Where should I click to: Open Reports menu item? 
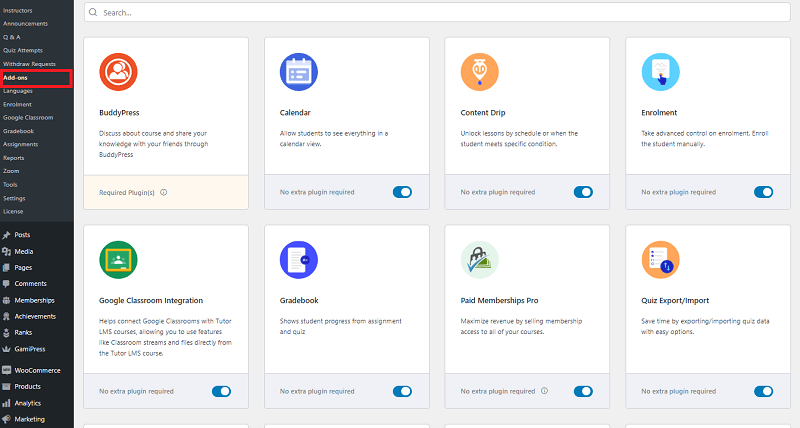coord(13,158)
